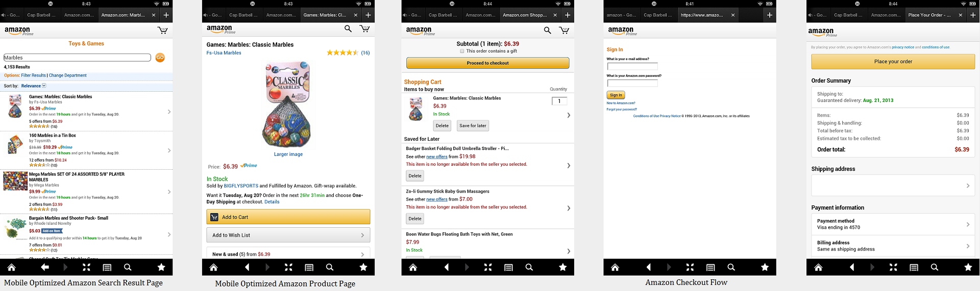Tap search magnifier in header above Subtotal
The width and height of the screenshot is (980, 291).
click(x=547, y=30)
